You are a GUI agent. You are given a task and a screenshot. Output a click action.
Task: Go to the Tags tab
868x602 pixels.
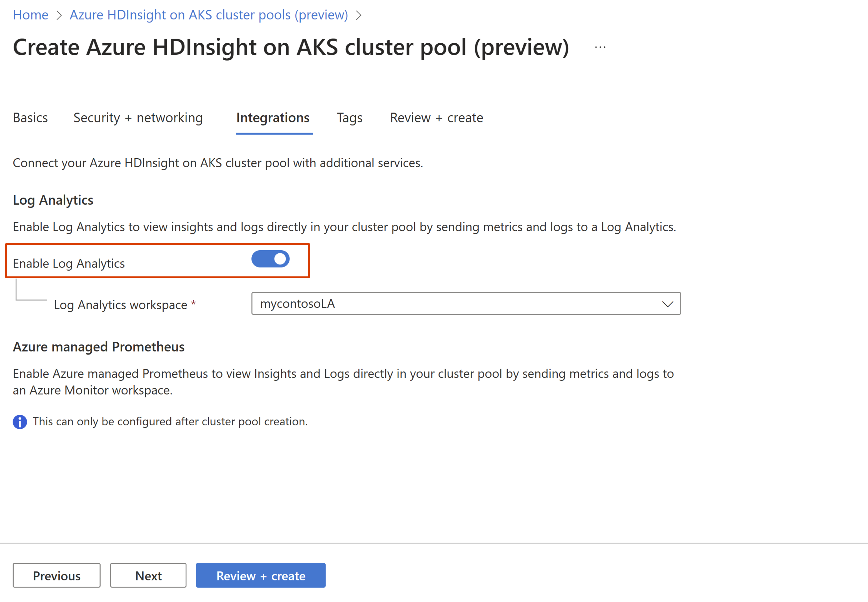349,118
